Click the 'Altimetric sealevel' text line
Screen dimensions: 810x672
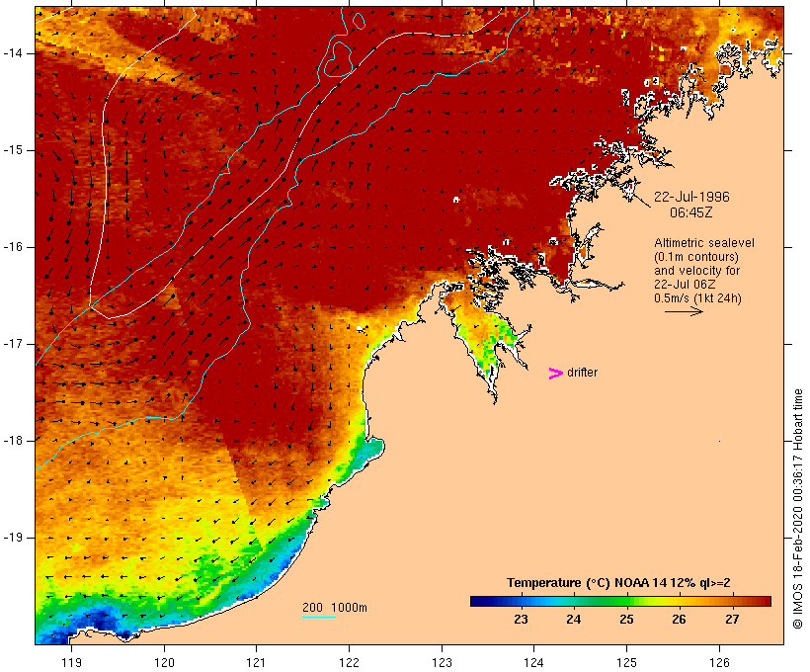tap(704, 243)
